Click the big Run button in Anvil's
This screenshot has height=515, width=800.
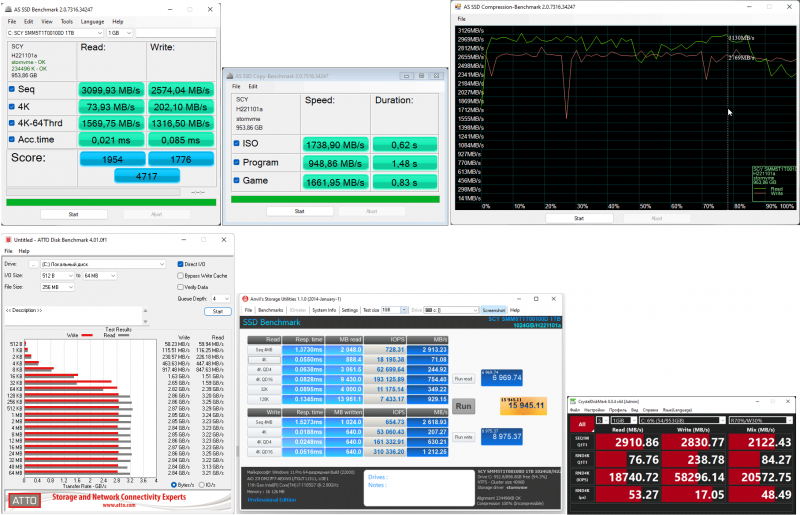pos(463,406)
